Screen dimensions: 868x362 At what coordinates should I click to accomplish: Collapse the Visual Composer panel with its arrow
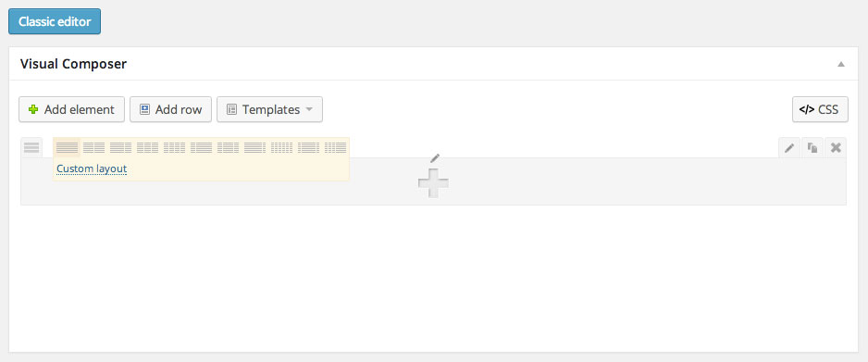click(841, 64)
